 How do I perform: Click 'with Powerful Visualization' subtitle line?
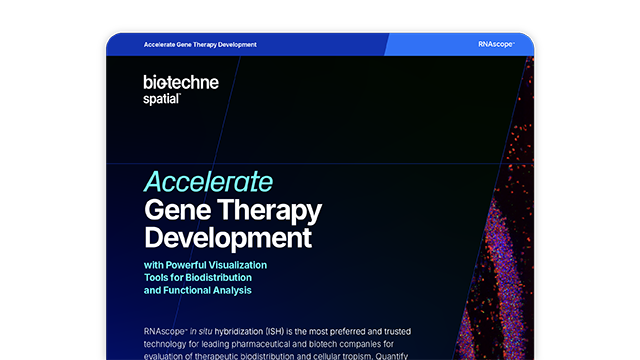205,265
